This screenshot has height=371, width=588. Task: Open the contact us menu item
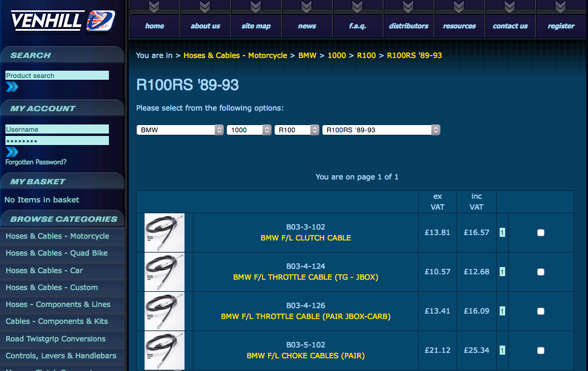tap(511, 26)
